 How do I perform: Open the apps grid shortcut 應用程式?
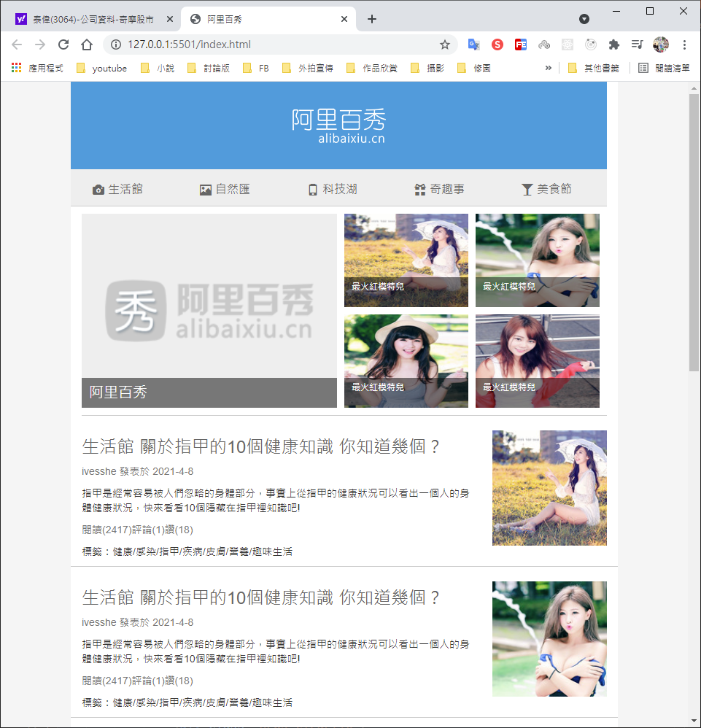point(37,69)
